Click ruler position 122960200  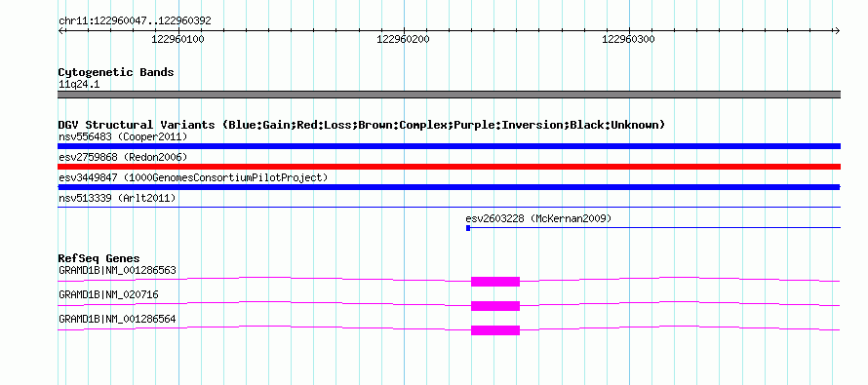403,39
